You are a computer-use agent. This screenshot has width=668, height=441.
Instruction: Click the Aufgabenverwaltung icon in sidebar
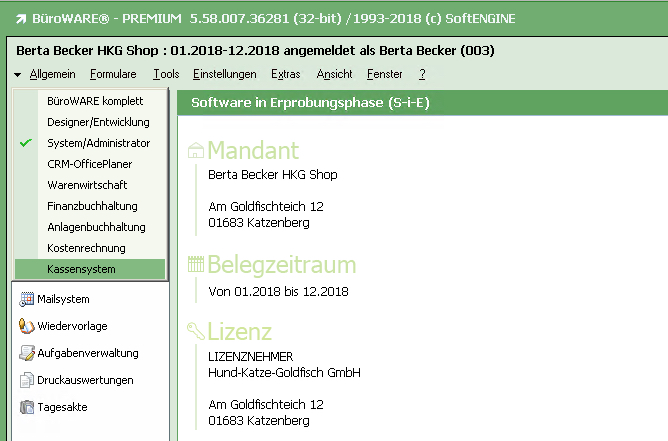click(27, 353)
